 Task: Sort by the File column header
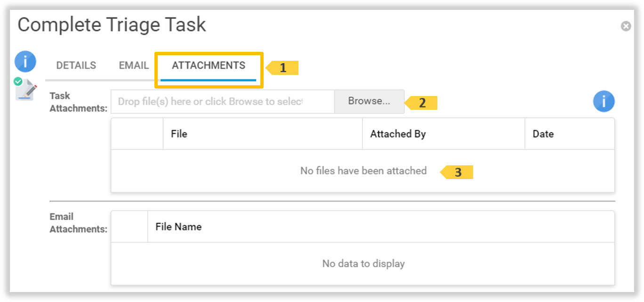[179, 134]
